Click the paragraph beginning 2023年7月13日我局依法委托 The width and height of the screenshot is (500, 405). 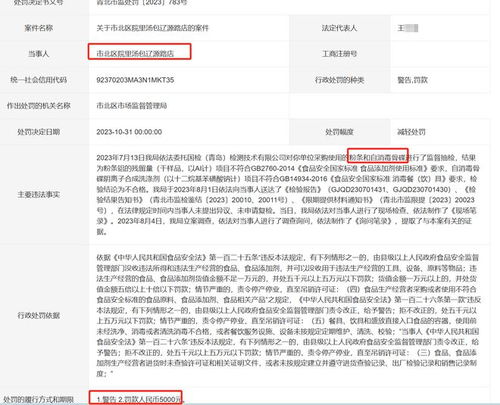[288, 194]
